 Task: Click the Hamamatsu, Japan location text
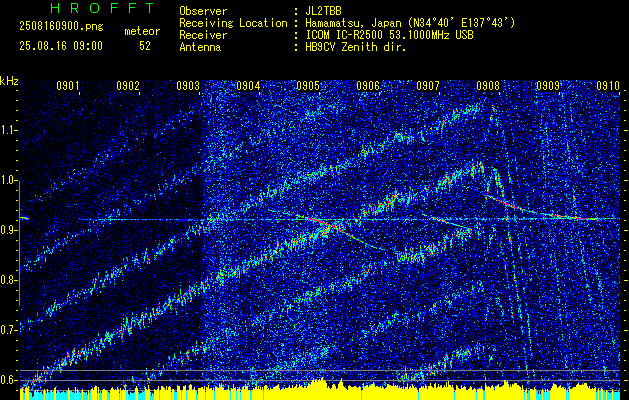(410, 23)
